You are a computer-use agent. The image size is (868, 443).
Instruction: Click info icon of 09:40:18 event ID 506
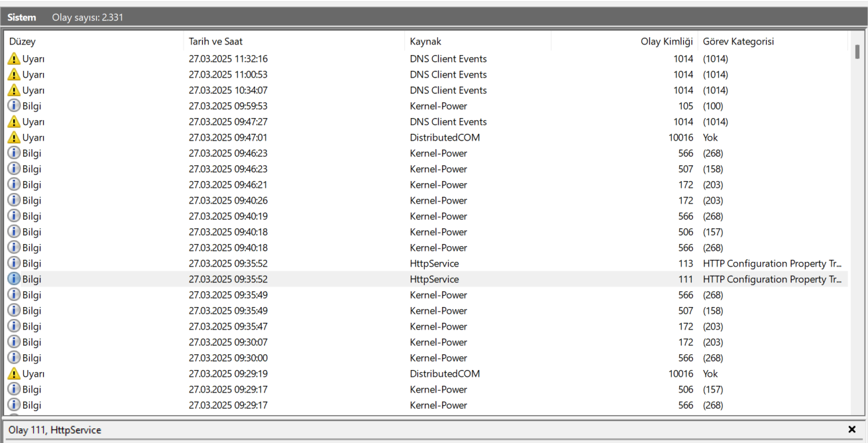tap(14, 232)
